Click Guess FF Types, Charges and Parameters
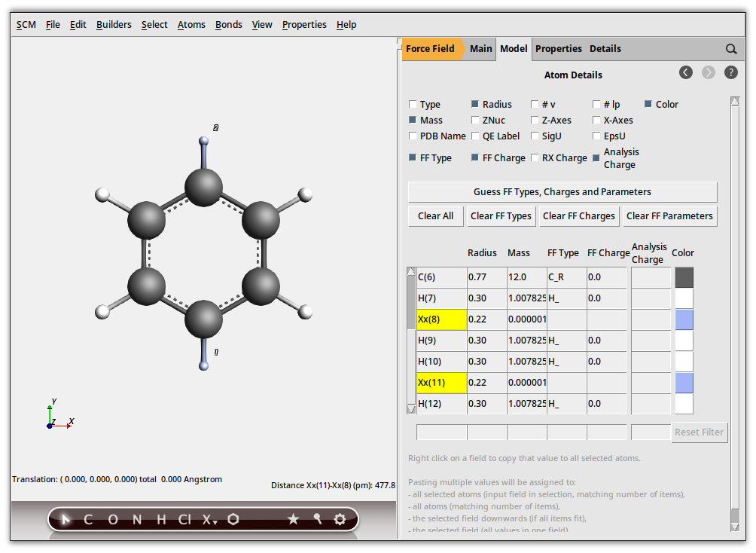 click(562, 191)
